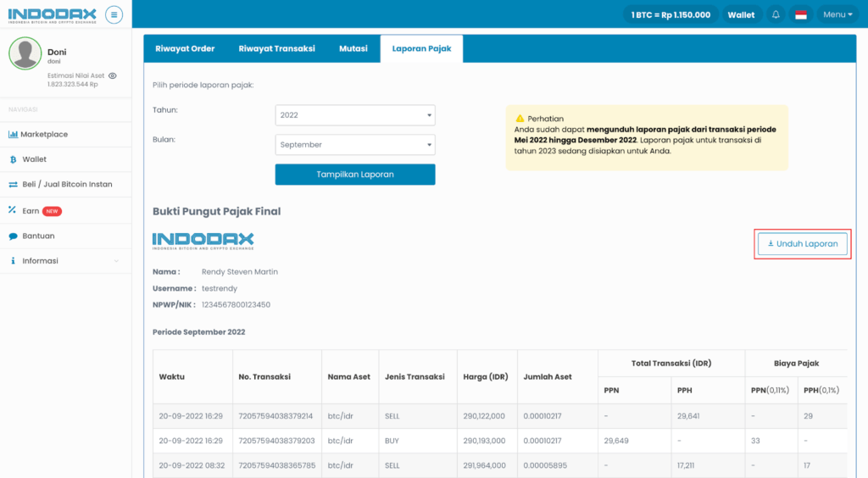Open the notifications bell
The height and width of the screenshot is (478, 868).
[776, 15]
